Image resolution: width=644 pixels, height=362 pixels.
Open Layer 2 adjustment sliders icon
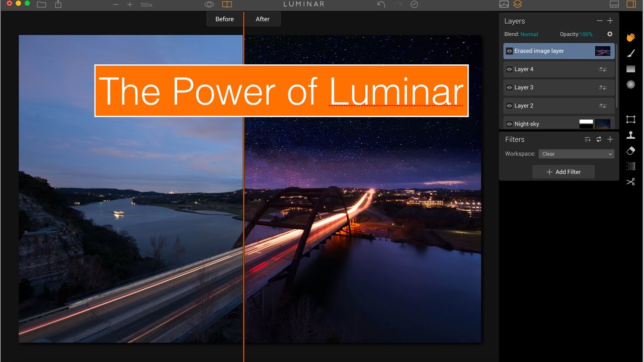[x=603, y=106]
